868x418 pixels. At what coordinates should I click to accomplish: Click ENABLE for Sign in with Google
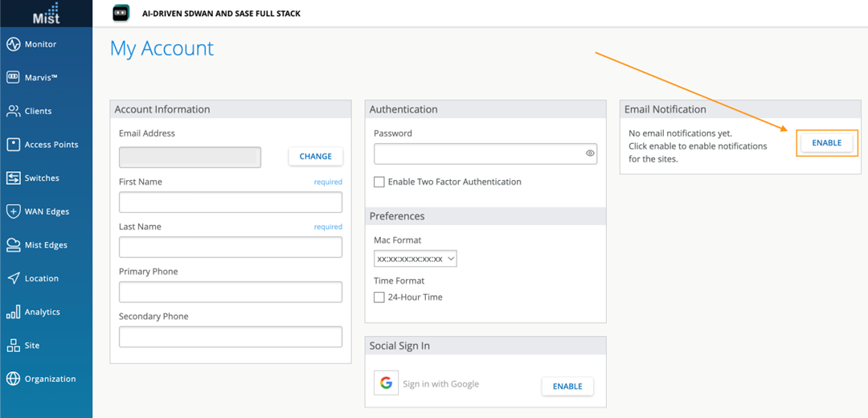tap(567, 387)
